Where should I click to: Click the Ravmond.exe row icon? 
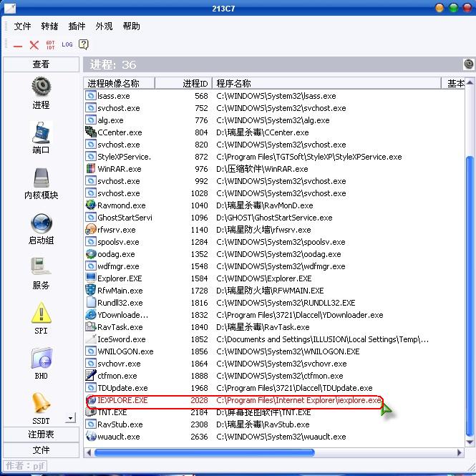[x=90, y=205]
